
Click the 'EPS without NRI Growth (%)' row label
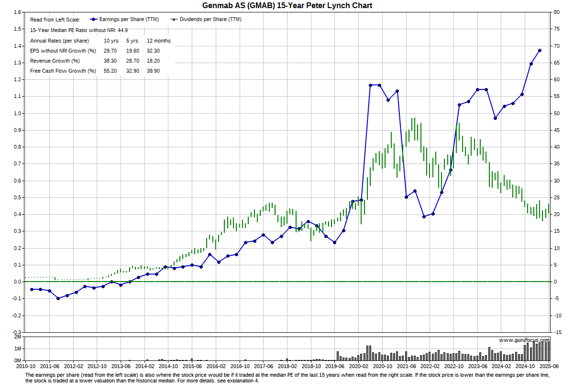point(63,51)
